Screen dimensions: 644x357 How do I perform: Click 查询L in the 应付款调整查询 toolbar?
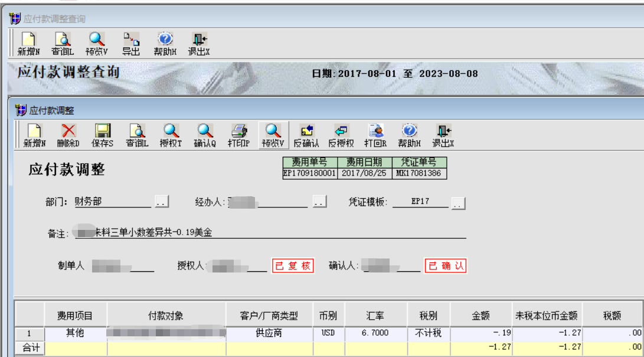click(x=63, y=44)
